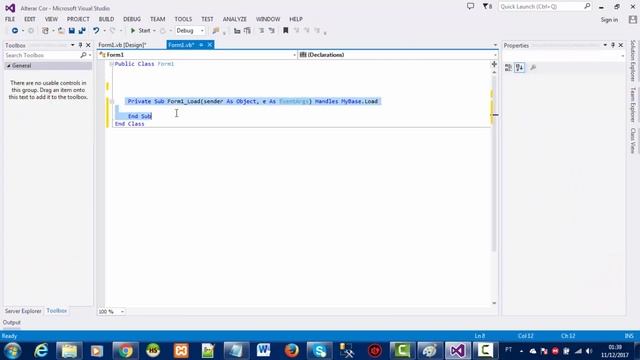Pin the Form1.vb tab with its pin icon
This screenshot has height=360, width=640.
pos(201,45)
